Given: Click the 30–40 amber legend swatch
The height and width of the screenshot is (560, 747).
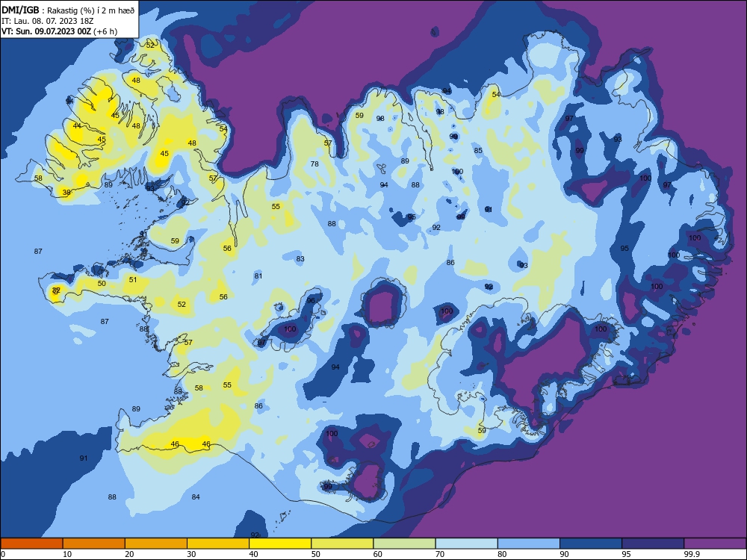Looking at the screenshot, I should [x=218, y=544].
